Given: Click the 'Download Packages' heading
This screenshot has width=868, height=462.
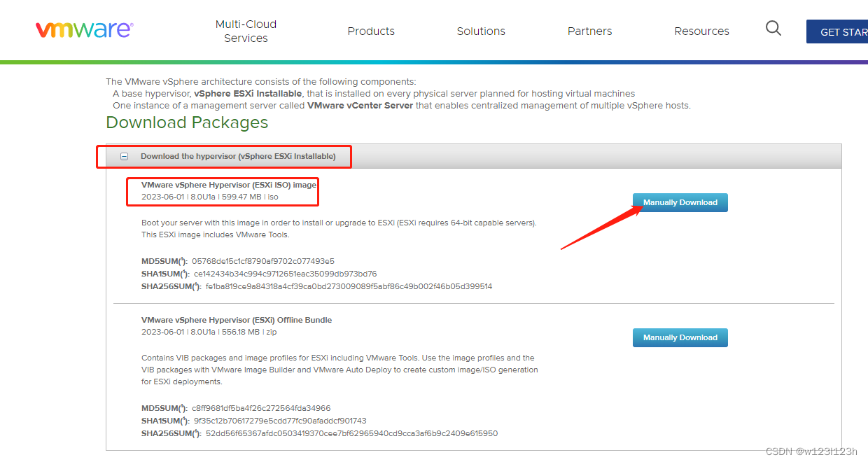Looking at the screenshot, I should [187, 122].
